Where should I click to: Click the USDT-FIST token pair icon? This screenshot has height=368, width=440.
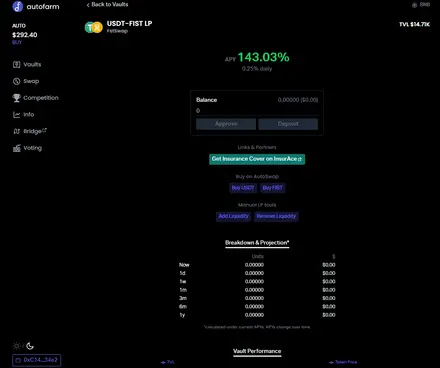click(x=93, y=27)
